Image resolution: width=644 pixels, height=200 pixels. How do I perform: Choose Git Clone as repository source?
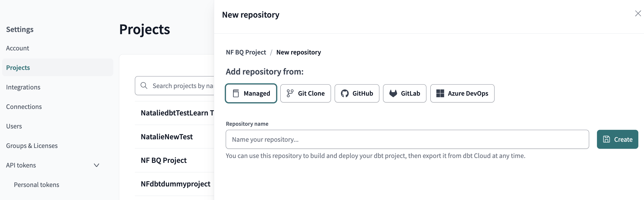click(305, 93)
